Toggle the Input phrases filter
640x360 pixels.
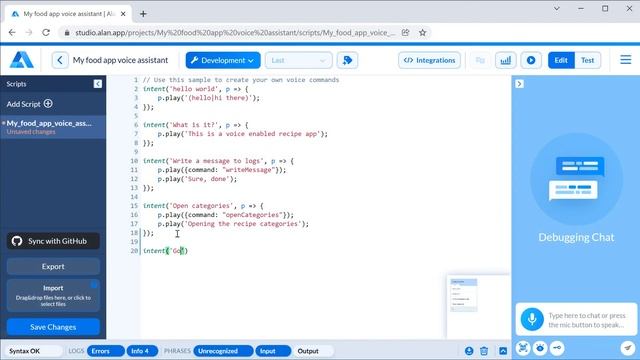pyautogui.click(x=273, y=351)
